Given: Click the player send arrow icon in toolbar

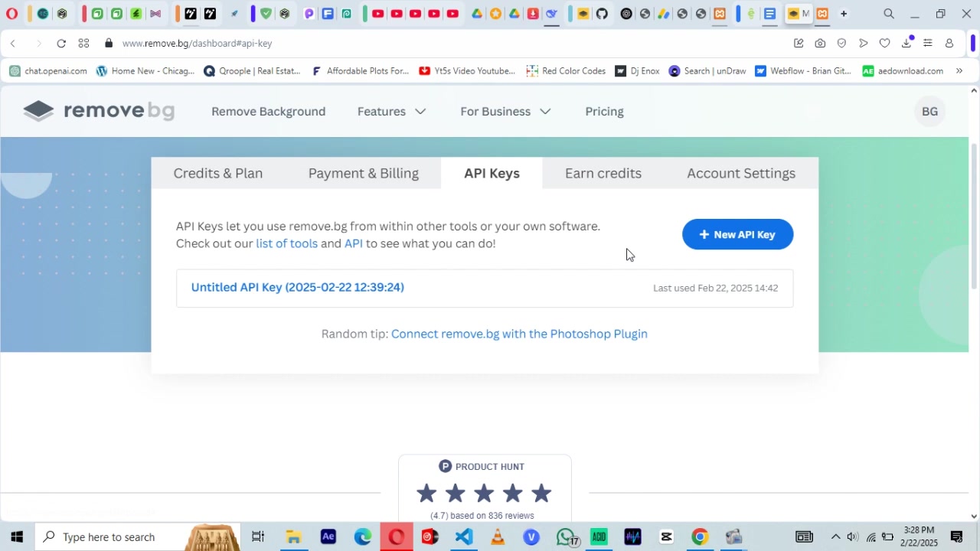Looking at the screenshot, I should [863, 44].
